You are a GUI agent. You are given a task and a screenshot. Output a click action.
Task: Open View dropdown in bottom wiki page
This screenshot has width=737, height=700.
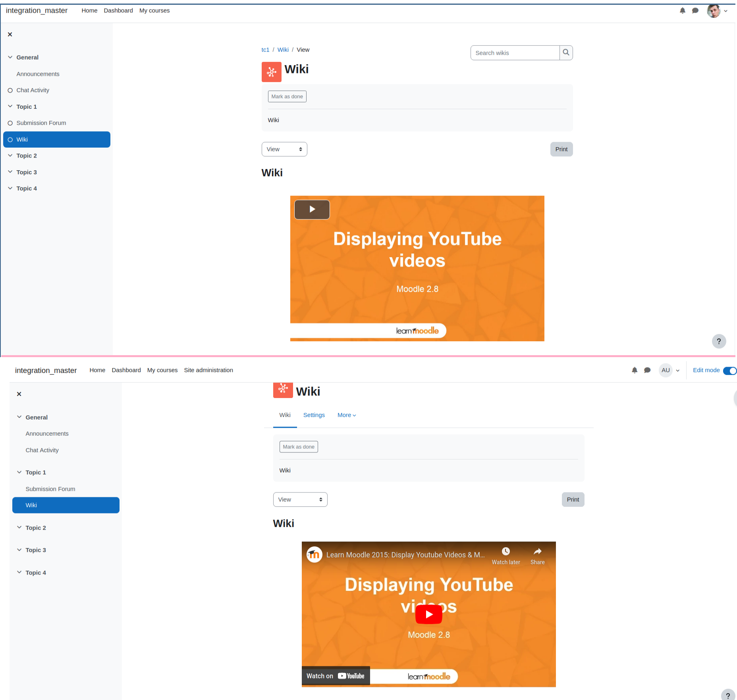pyautogui.click(x=300, y=500)
